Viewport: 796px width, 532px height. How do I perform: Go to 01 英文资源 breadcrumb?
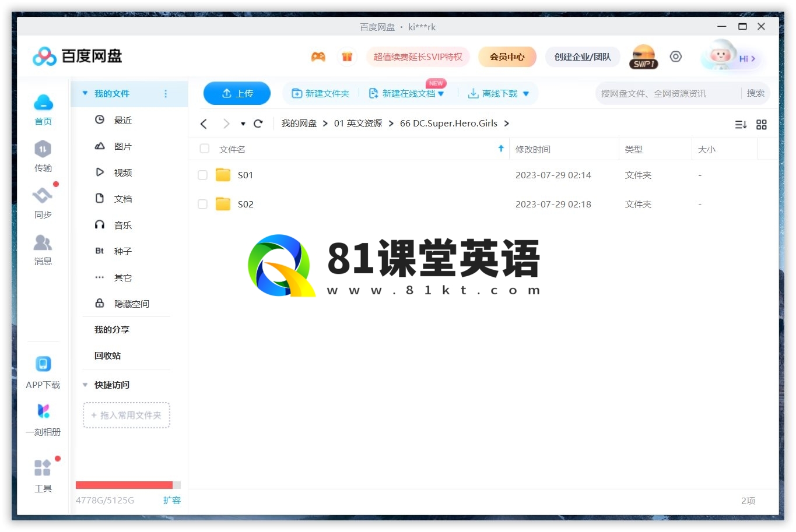pyautogui.click(x=358, y=124)
